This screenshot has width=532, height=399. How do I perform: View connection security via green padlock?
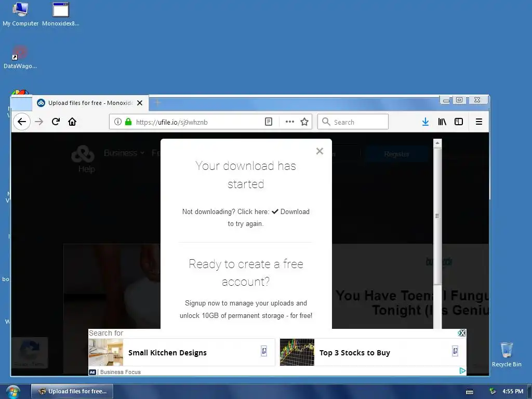128,122
